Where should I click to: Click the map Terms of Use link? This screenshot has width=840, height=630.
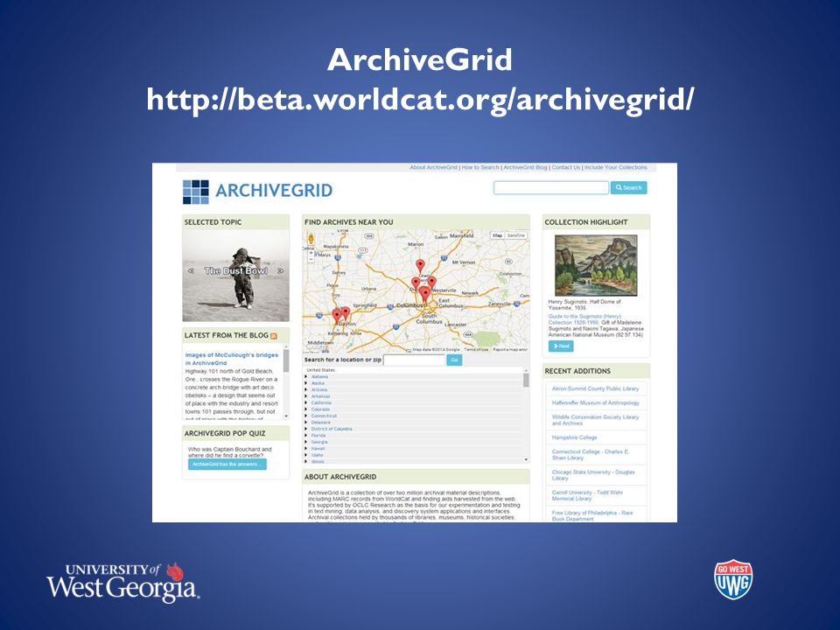click(x=476, y=349)
